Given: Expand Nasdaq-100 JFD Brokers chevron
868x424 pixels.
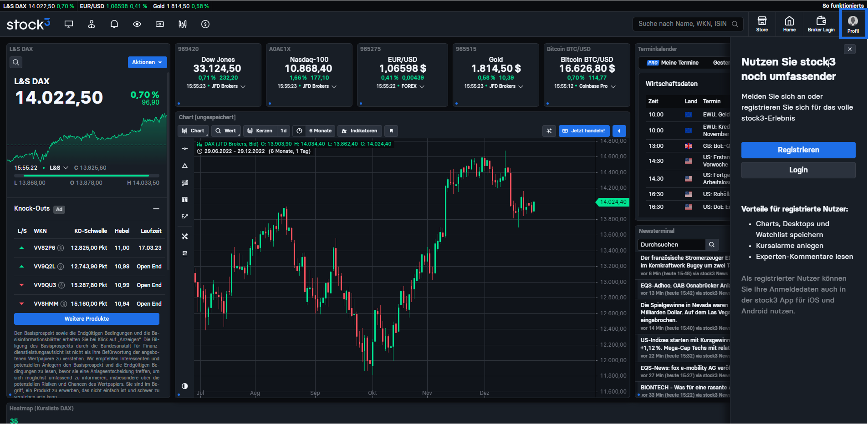Looking at the screenshot, I should click(x=334, y=87).
